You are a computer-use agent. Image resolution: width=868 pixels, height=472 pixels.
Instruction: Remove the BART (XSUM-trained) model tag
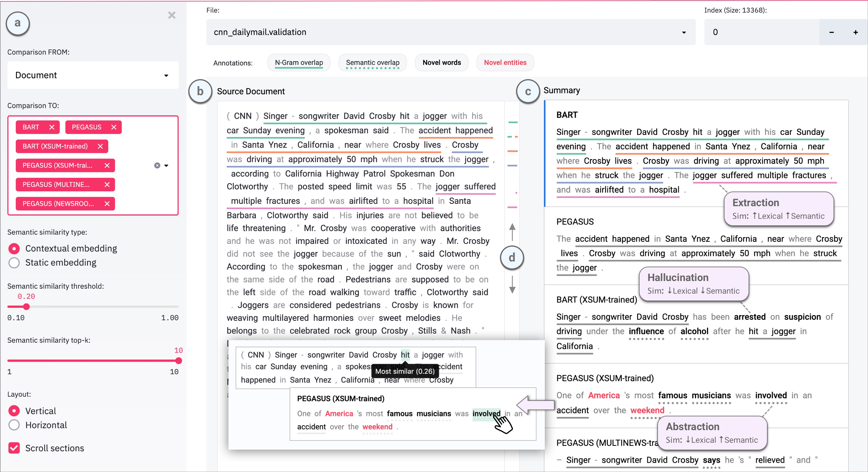[x=100, y=146]
